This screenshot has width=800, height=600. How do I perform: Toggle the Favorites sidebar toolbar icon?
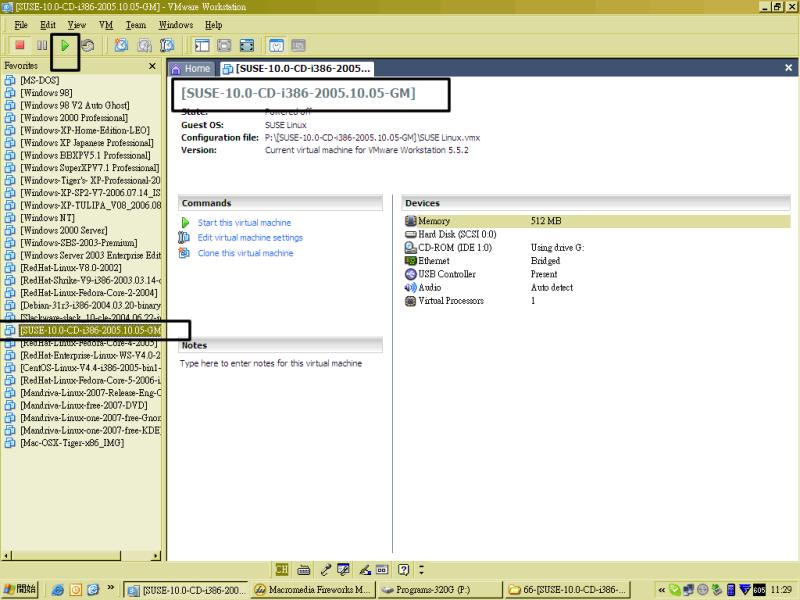pos(202,45)
